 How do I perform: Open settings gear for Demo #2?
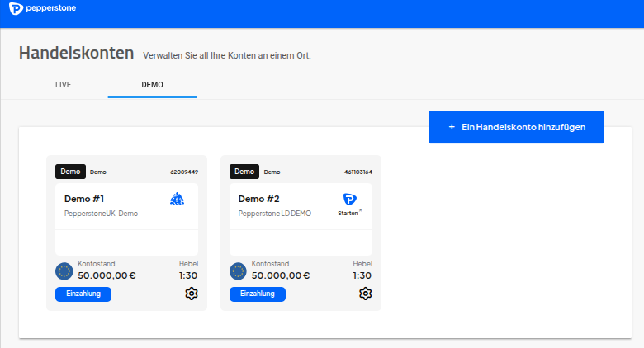coord(366,294)
